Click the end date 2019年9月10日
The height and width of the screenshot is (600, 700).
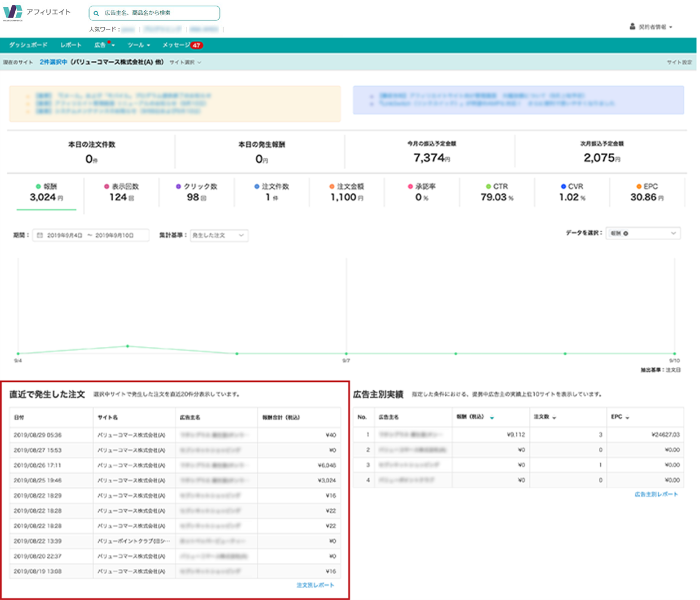coord(114,235)
